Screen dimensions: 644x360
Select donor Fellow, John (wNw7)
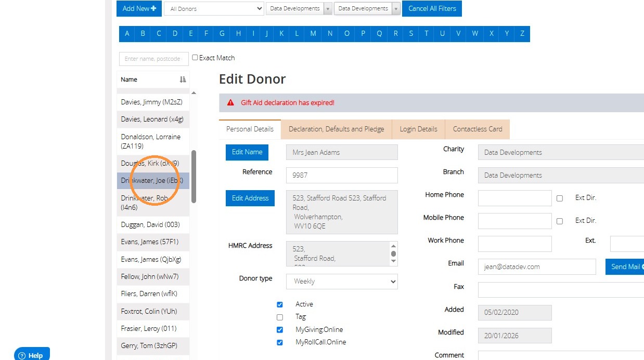click(x=153, y=277)
